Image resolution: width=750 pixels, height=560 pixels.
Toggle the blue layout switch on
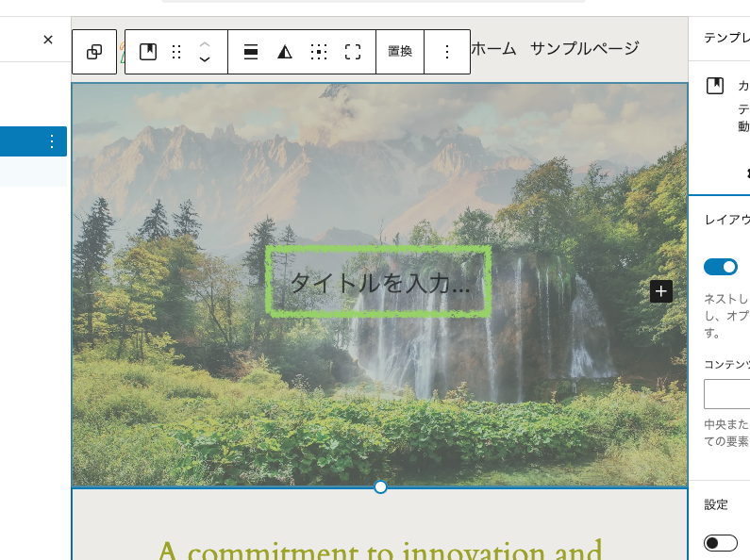tap(721, 267)
